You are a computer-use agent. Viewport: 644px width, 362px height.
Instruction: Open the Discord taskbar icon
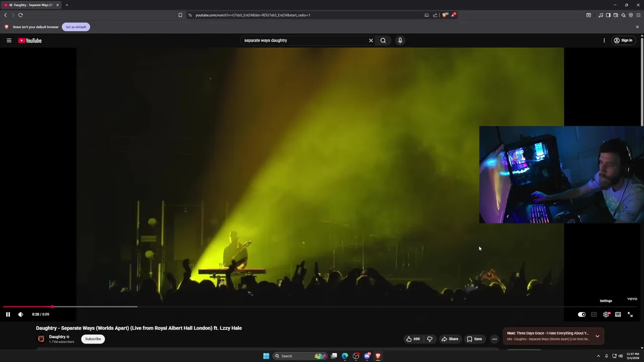(x=367, y=356)
